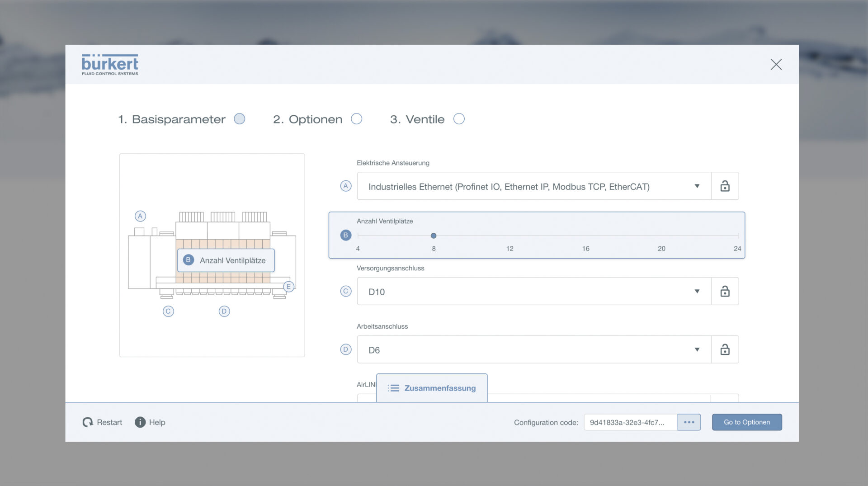The width and height of the screenshot is (868, 486).
Task: Open the Elektrische Ansteuerung dropdown
Action: click(533, 186)
